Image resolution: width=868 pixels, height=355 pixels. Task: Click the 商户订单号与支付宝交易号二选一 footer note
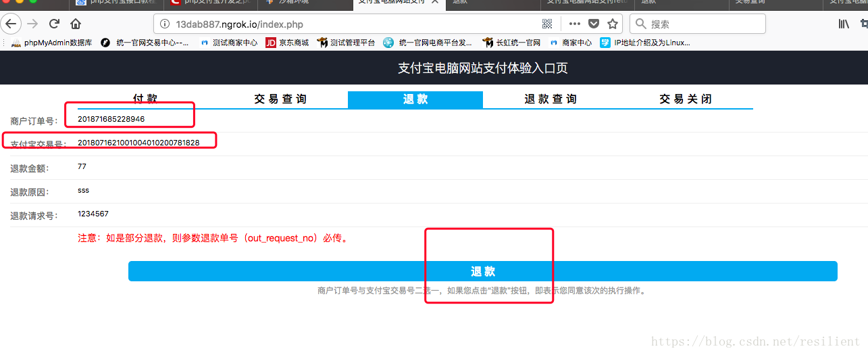[482, 291]
